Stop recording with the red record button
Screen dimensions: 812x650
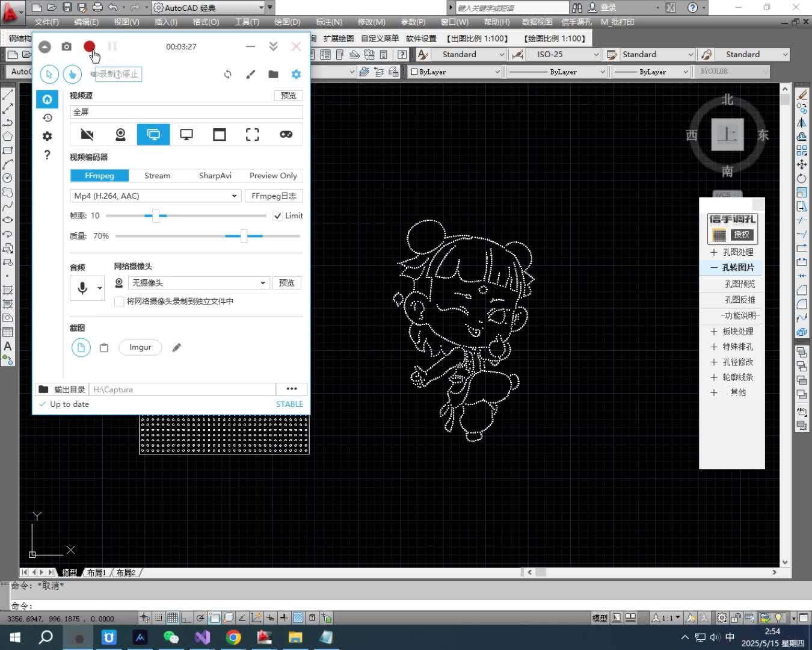(x=89, y=46)
